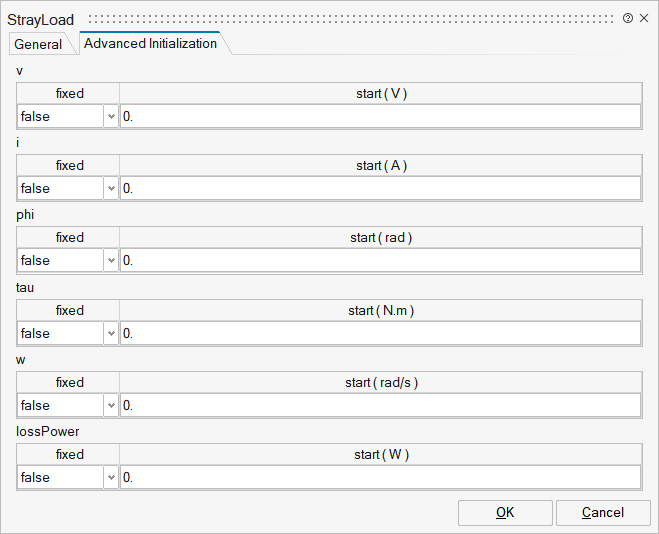Expand the fixed dropdown for i
This screenshot has height=534, width=659.
[x=110, y=188]
